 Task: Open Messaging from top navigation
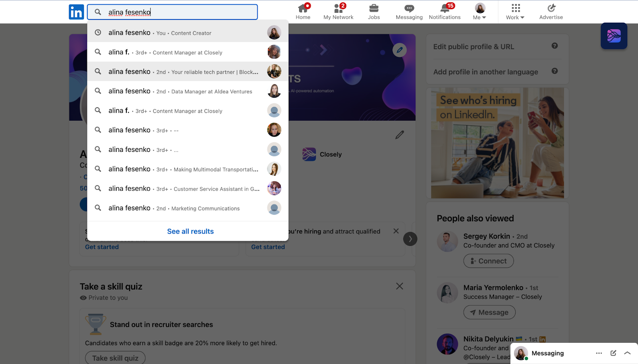409,11
